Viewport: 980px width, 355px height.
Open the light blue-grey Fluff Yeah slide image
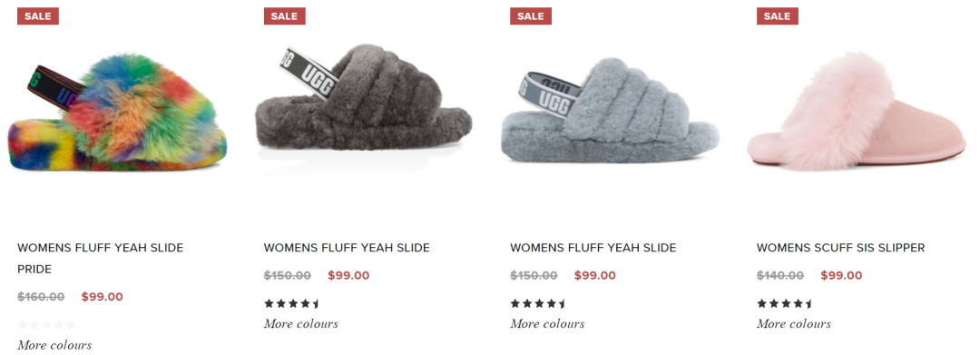coord(610,110)
